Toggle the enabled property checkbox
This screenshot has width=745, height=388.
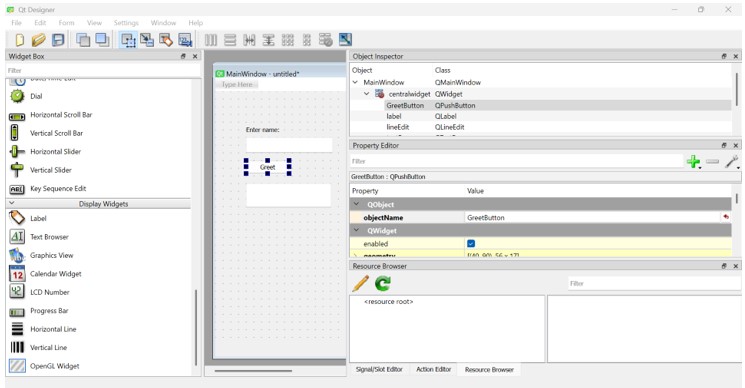(x=471, y=244)
